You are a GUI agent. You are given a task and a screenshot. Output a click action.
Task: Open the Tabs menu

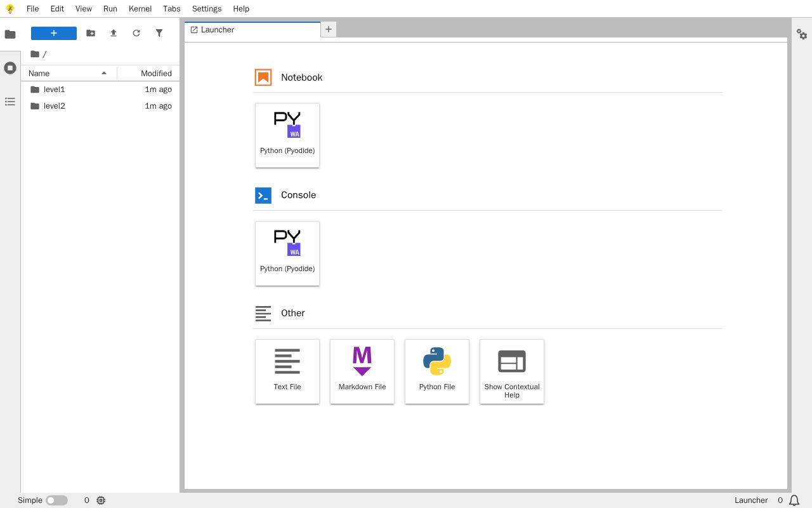172,9
